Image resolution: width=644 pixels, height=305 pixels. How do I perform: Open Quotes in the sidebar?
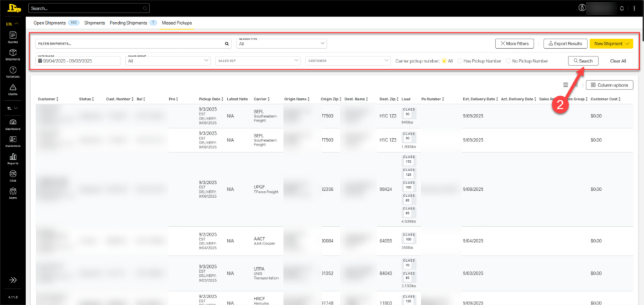(13, 37)
